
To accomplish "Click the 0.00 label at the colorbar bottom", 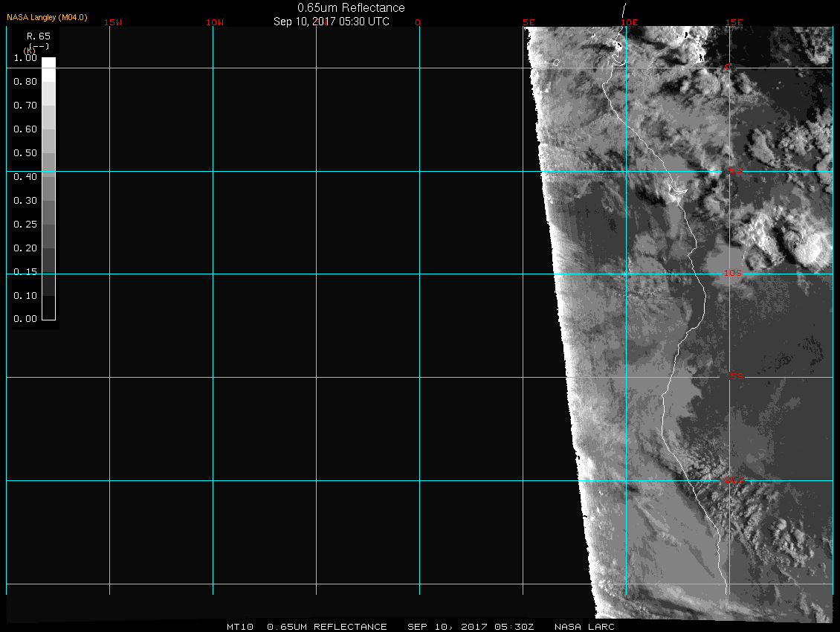I will coord(25,319).
